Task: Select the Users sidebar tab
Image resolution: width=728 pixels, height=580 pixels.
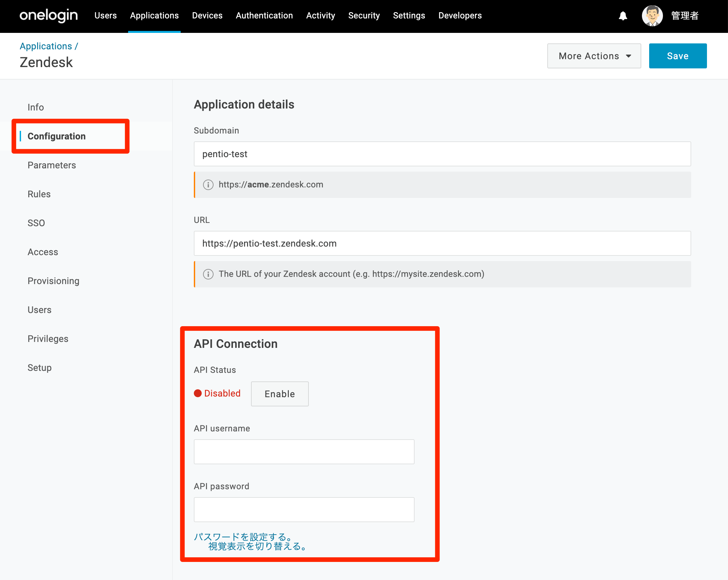Action: point(39,310)
